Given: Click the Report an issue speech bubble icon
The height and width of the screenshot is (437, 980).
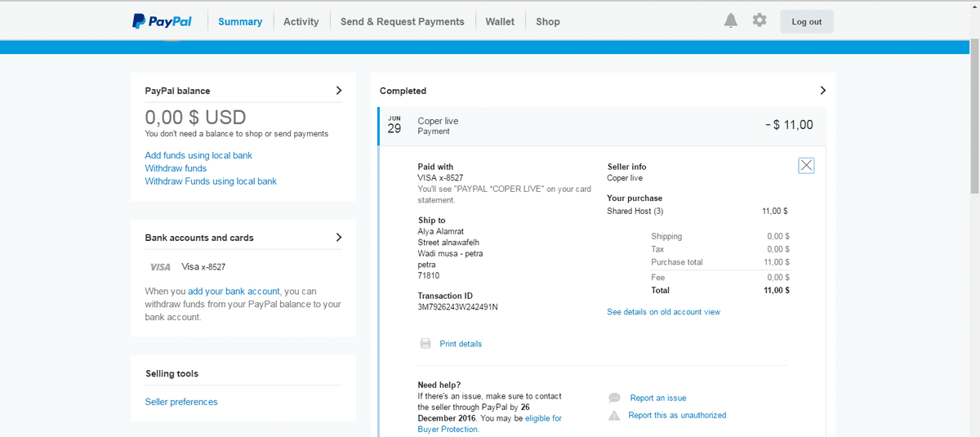Looking at the screenshot, I should (x=614, y=398).
